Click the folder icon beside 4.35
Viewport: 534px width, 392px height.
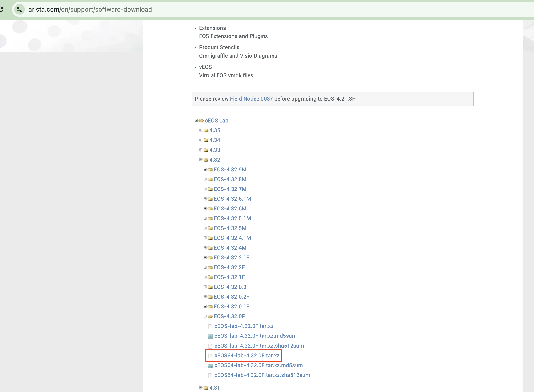(206, 130)
